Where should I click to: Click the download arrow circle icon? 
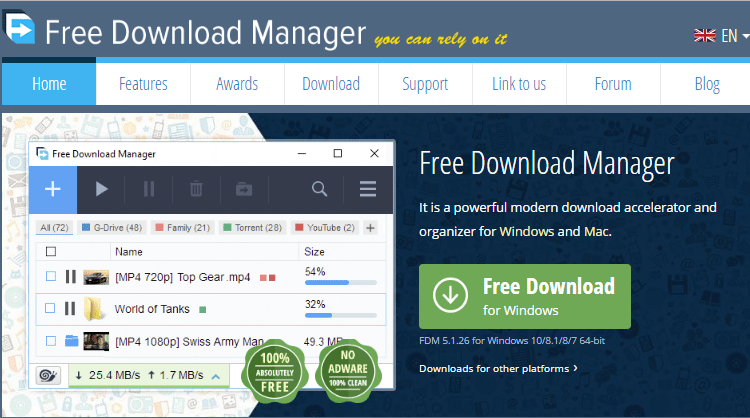click(450, 295)
